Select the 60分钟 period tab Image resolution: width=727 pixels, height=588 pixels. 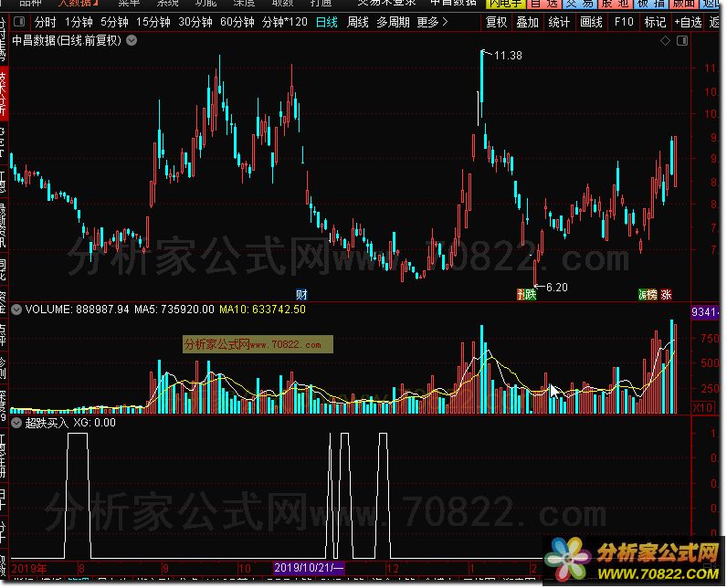tap(237, 22)
